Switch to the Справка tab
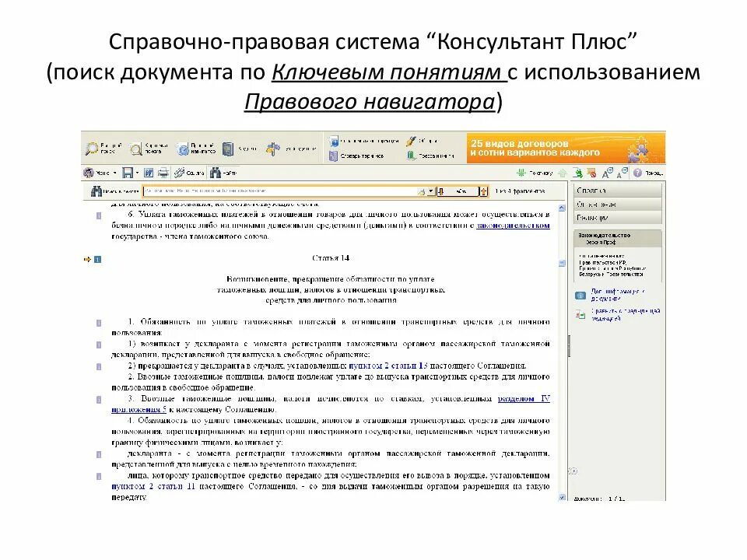Screen dimensions: 747x560 pos(618,191)
